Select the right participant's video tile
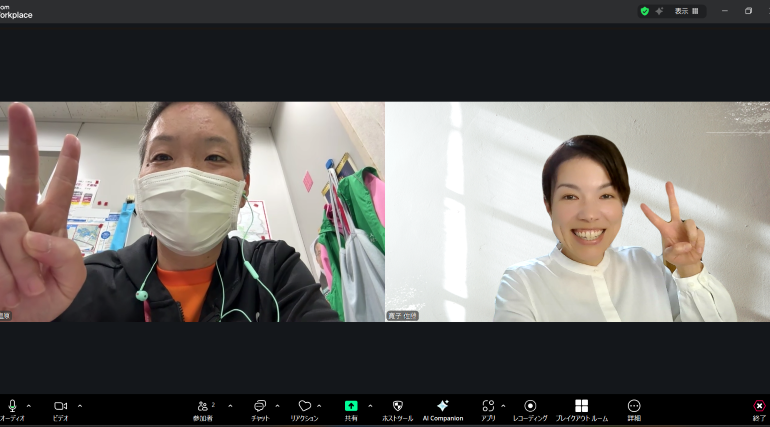This screenshot has width=770, height=427. (x=577, y=211)
